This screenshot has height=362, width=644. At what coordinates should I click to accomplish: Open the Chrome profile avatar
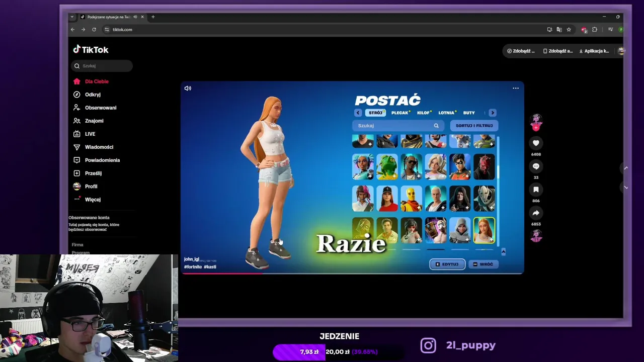(621, 30)
